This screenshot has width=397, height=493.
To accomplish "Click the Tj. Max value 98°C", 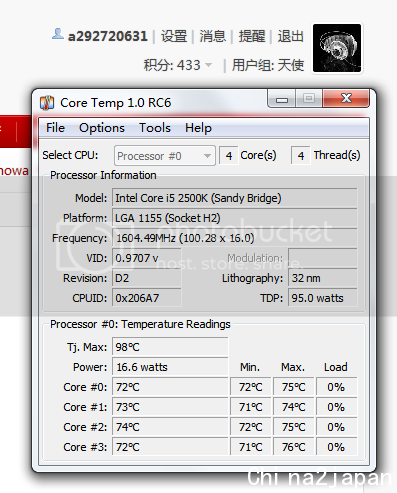I will click(170, 347).
